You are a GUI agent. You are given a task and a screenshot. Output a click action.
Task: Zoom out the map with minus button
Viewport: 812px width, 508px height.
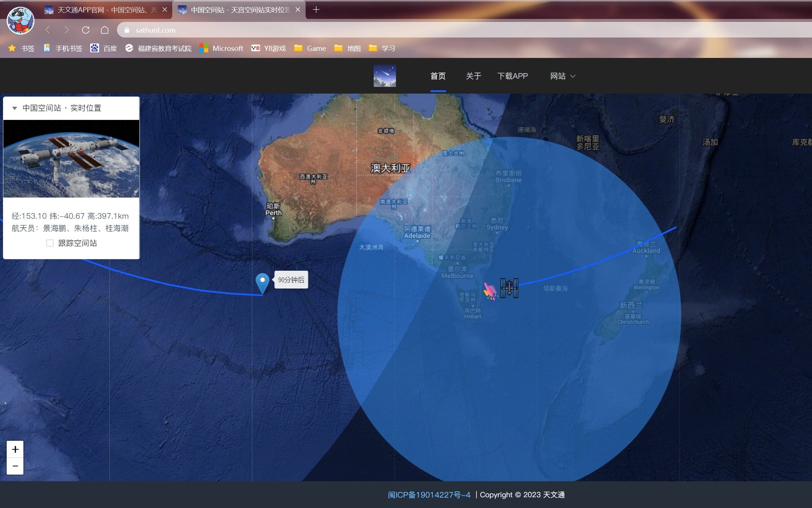point(15,466)
